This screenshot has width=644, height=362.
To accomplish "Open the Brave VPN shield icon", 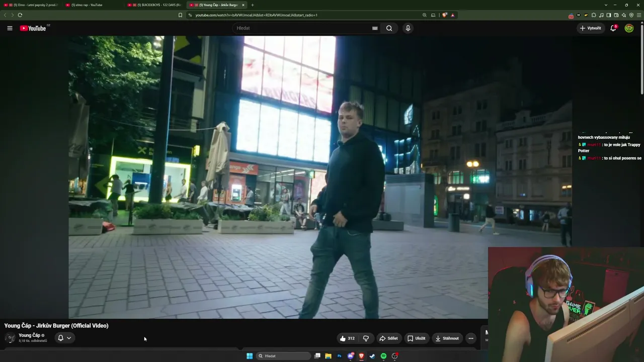I will point(631,15).
